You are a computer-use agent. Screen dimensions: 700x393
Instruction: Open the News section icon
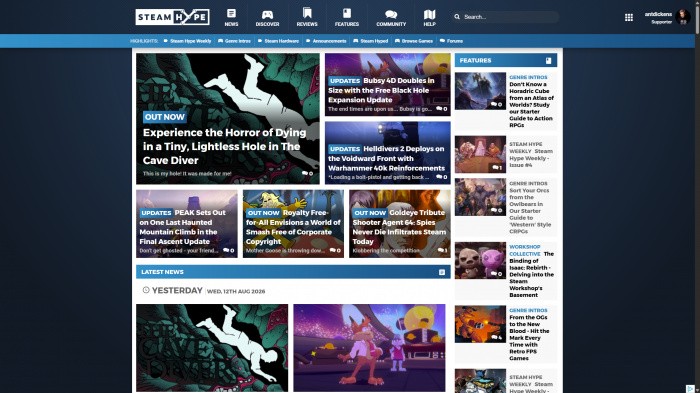click(231, 13)
